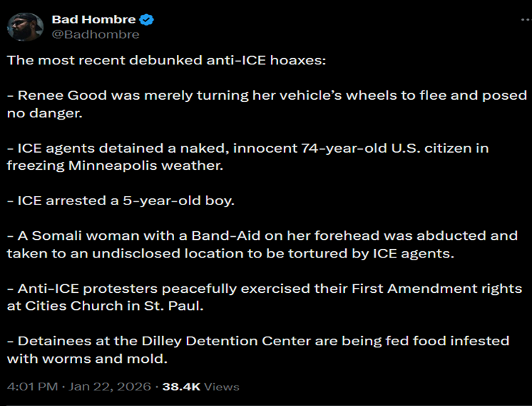Click the line about anti-ICE protesters
Screen dimensions: 532x406
[265, 289]
